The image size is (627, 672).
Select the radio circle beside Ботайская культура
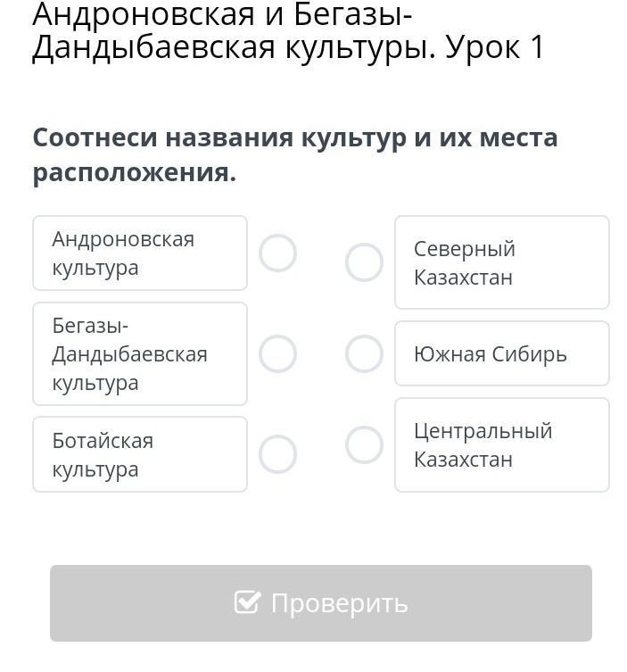tap(277, 454)
